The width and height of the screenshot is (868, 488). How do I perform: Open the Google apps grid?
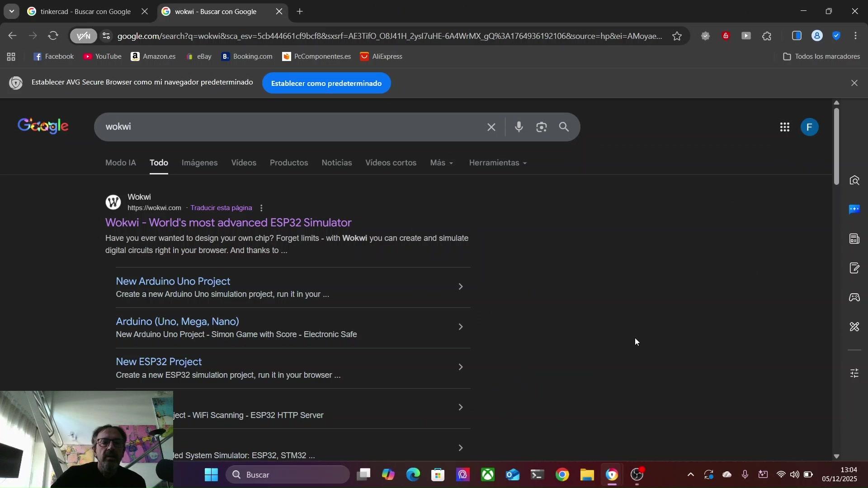785,127
